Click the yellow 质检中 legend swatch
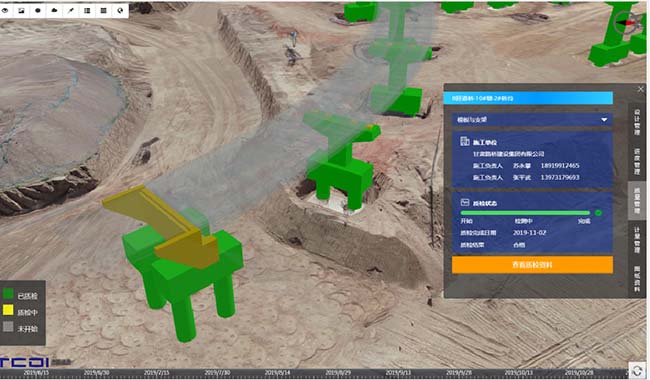 click(x=8, y=310)
